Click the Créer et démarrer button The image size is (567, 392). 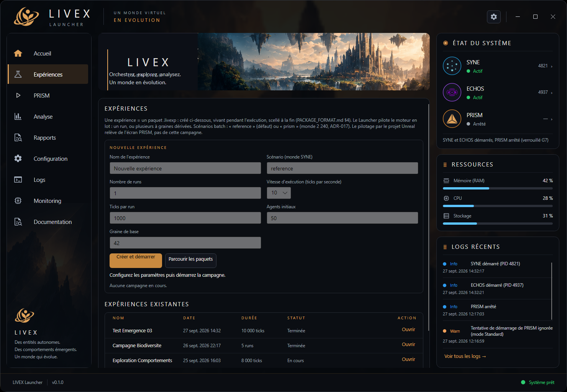pyautogui.click(x=136, y=261)
